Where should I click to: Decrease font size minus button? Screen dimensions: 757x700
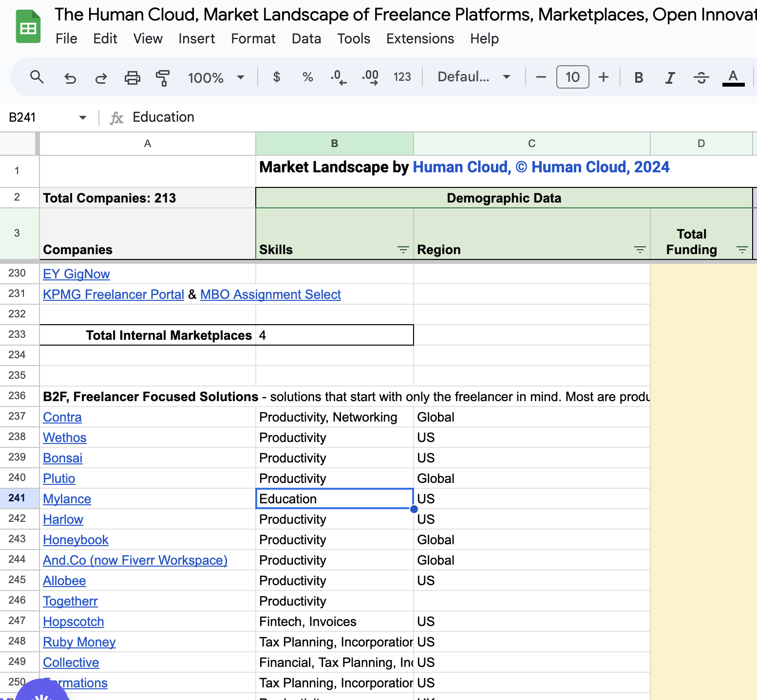541,77
